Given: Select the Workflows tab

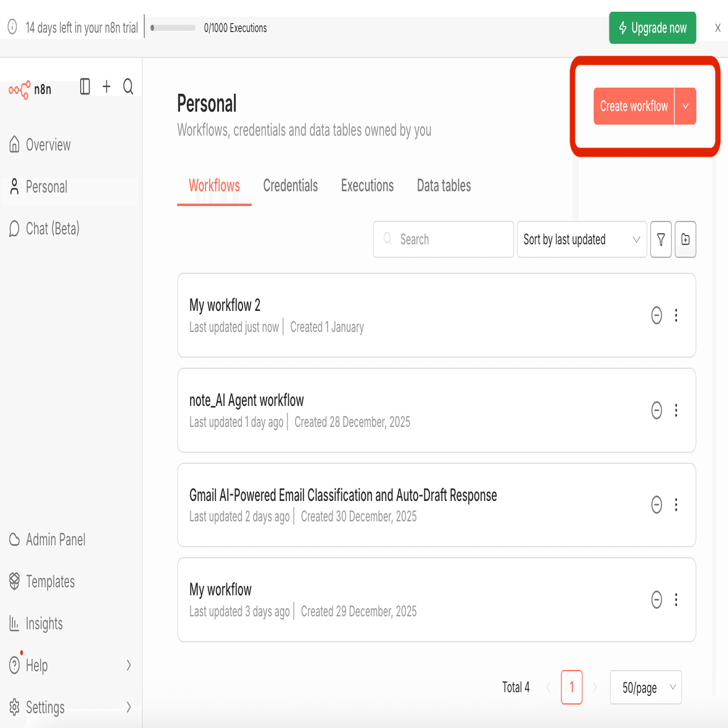Looking at the screenshot, I should coord(214,186).
